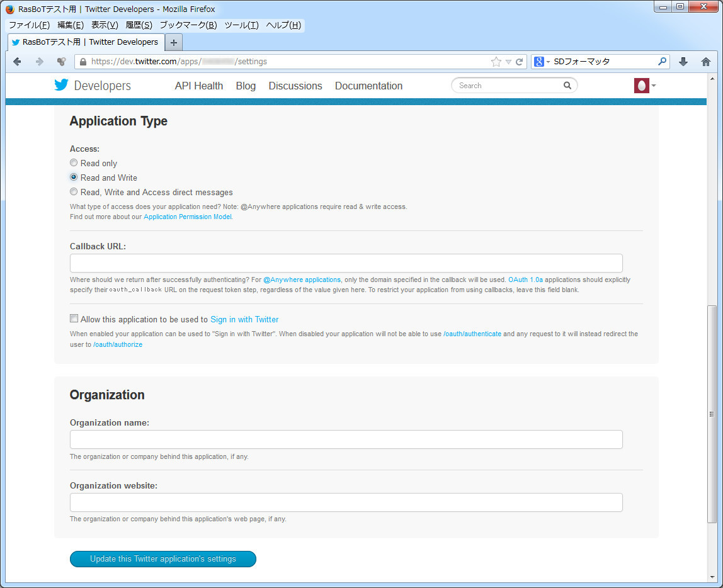This screenshot has width=723, height=588.
Task: Click the Application Type heading
Action: pyautogui.click(x=118, y=122)
